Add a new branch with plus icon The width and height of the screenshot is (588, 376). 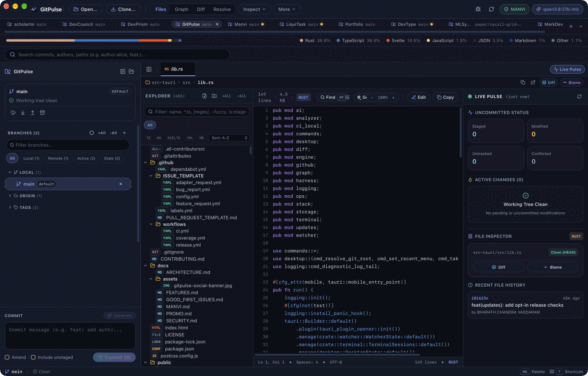tap(124, 133)
